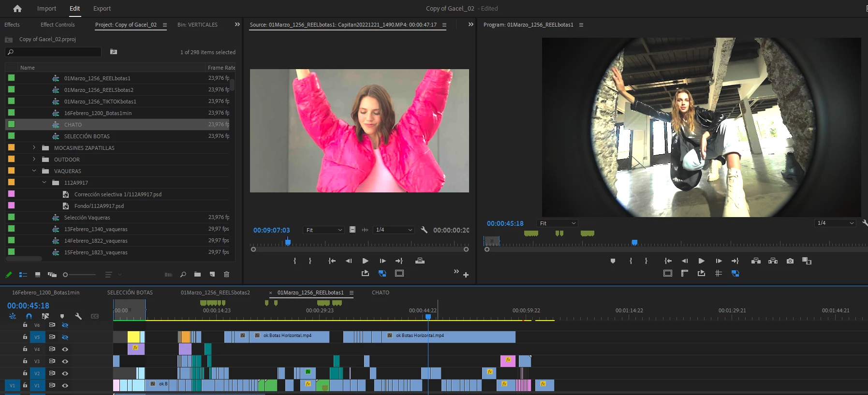
Task: Show overflow panels chevron in Project panel group
Action: point(237,24)
